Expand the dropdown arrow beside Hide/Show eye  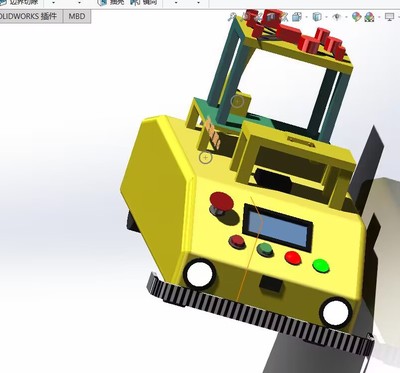(346, 17)
